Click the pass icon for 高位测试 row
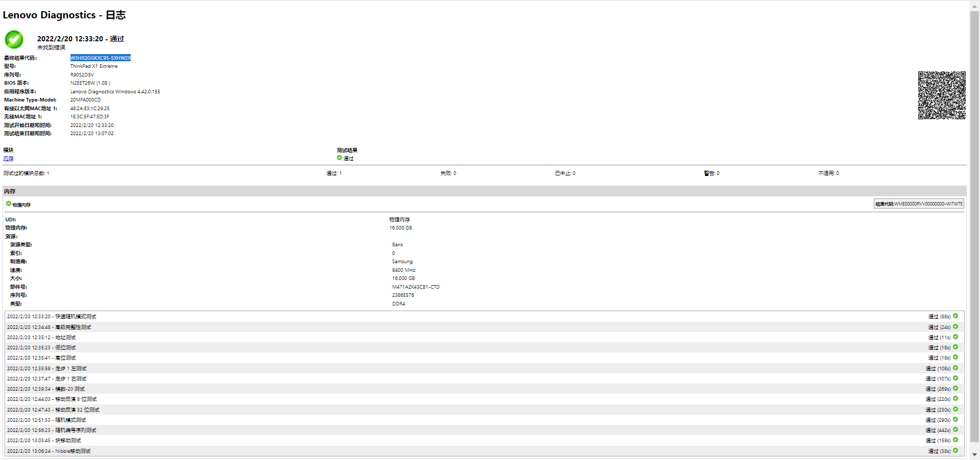Screen dimensions: 980x460 coord(955,357)
